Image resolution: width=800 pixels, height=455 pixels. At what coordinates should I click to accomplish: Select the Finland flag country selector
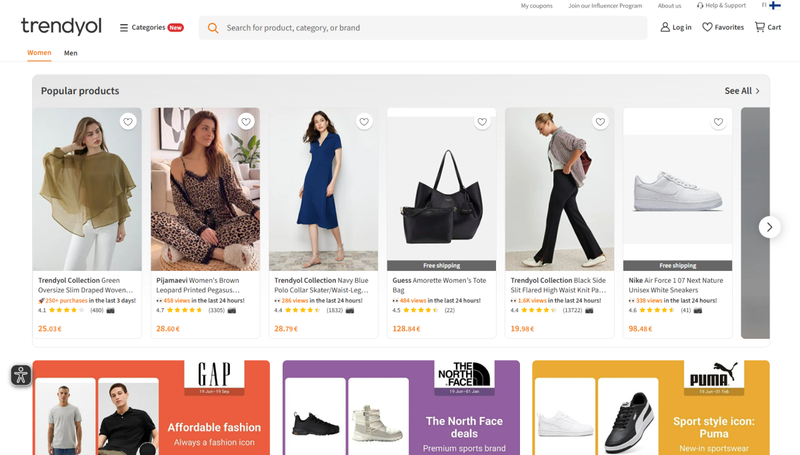774,6
